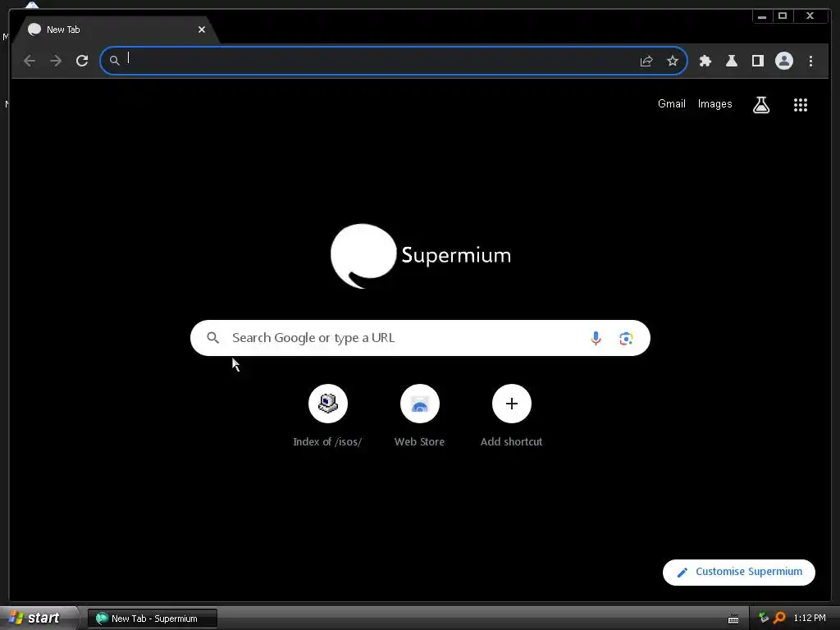
Task: Click the Supermium logo
Action: pos(421,256)
